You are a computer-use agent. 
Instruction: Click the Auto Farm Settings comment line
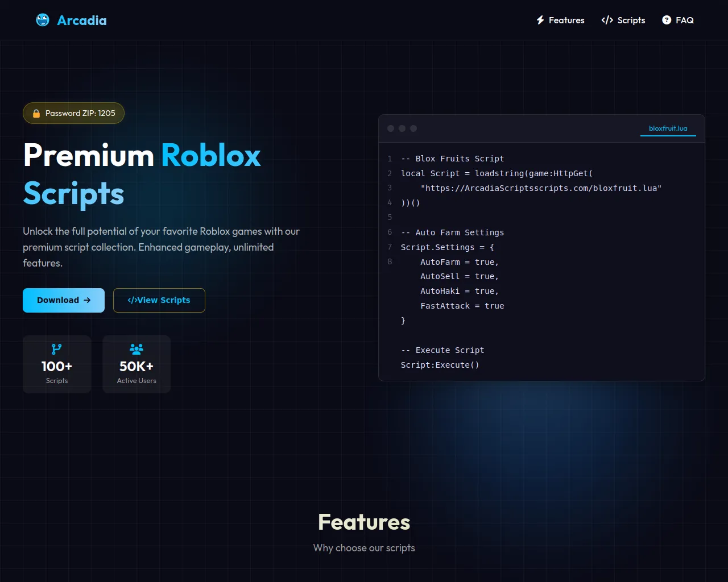point(452,232)
